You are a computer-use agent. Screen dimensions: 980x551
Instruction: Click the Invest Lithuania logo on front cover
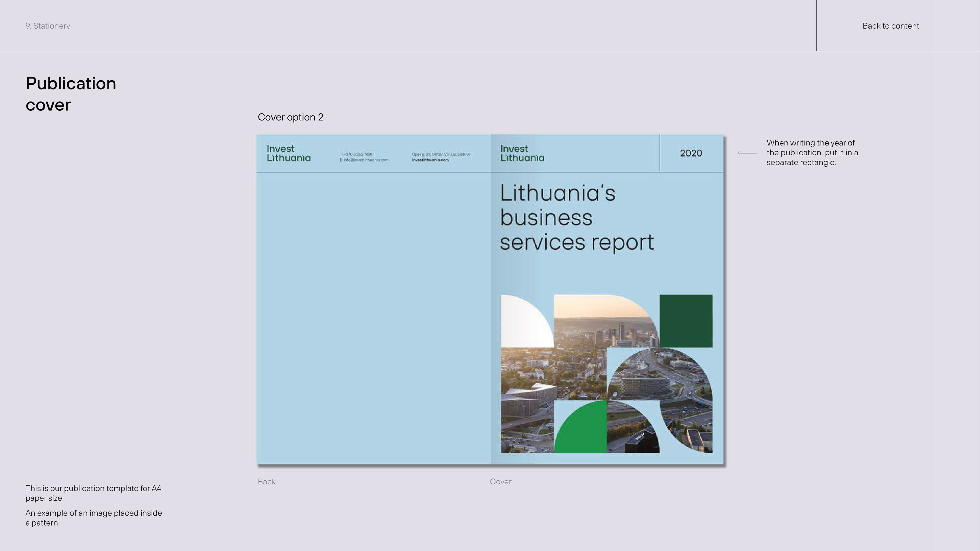click(522, 153)
